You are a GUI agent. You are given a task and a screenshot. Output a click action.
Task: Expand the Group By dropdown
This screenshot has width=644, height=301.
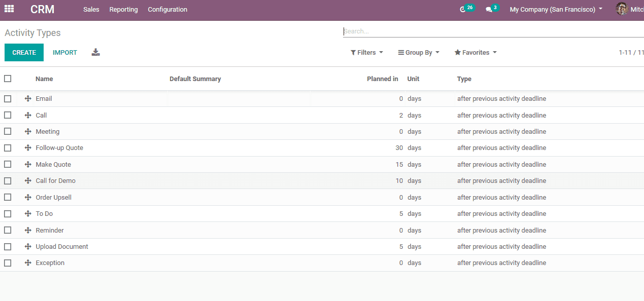point(419,53)
